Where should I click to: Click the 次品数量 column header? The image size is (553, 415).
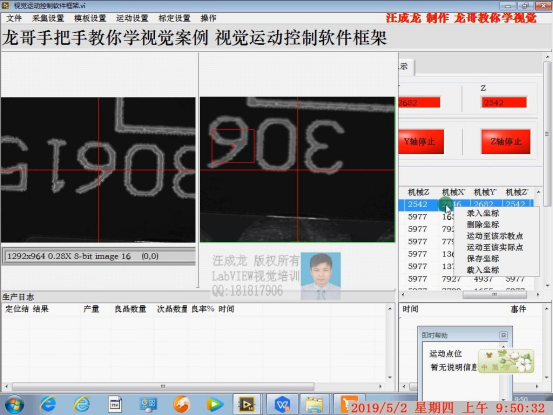(x=172, y=309)
